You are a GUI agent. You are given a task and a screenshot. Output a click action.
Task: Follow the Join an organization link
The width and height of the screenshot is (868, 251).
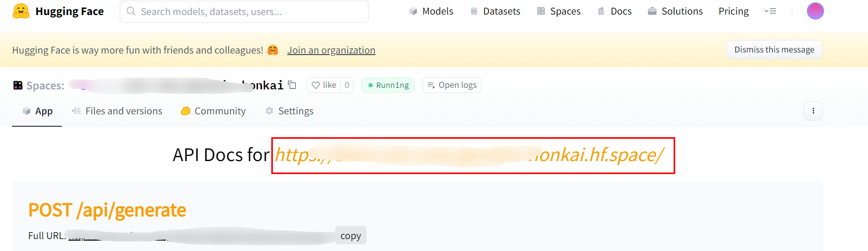(331, 50)
